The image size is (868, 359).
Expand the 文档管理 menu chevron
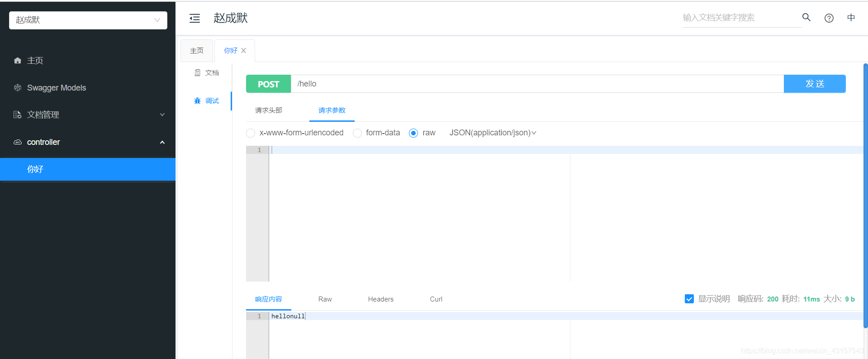coord(162,115)
